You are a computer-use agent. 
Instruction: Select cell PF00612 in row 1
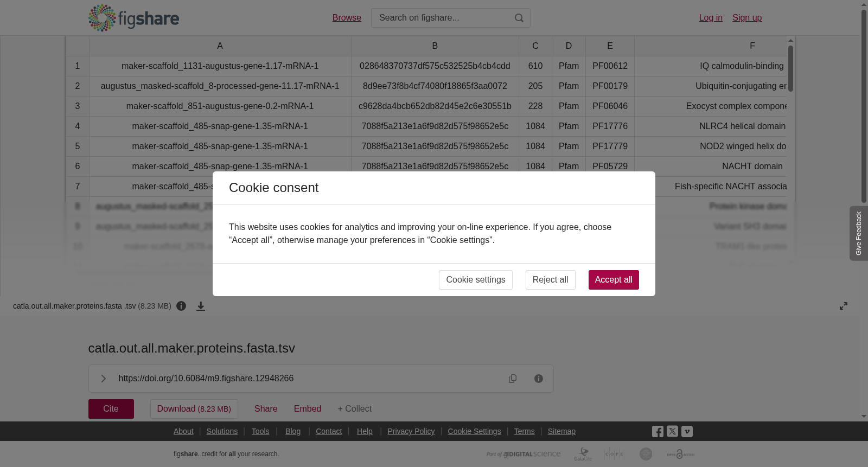pyautogui.click(x=610, y=66)
